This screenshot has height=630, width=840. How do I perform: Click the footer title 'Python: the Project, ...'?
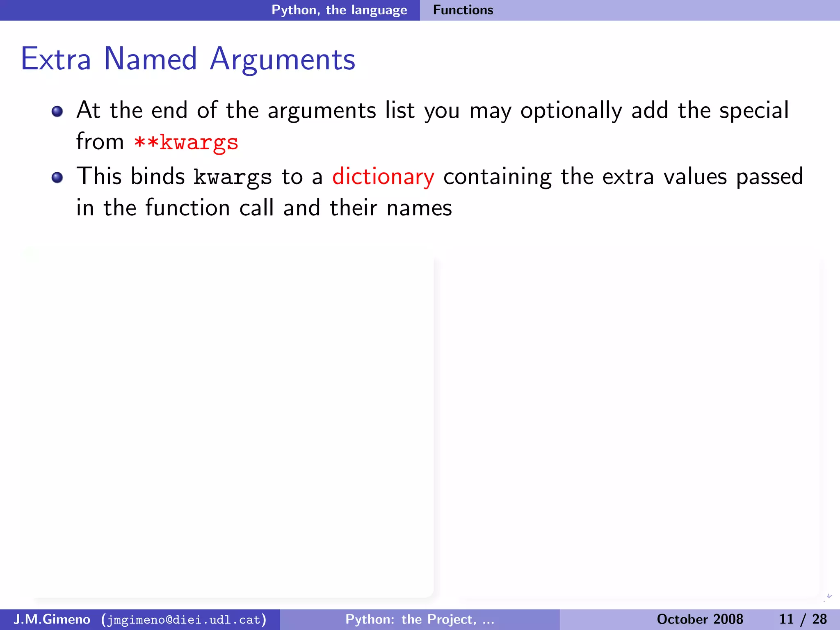tap(420, 619)
